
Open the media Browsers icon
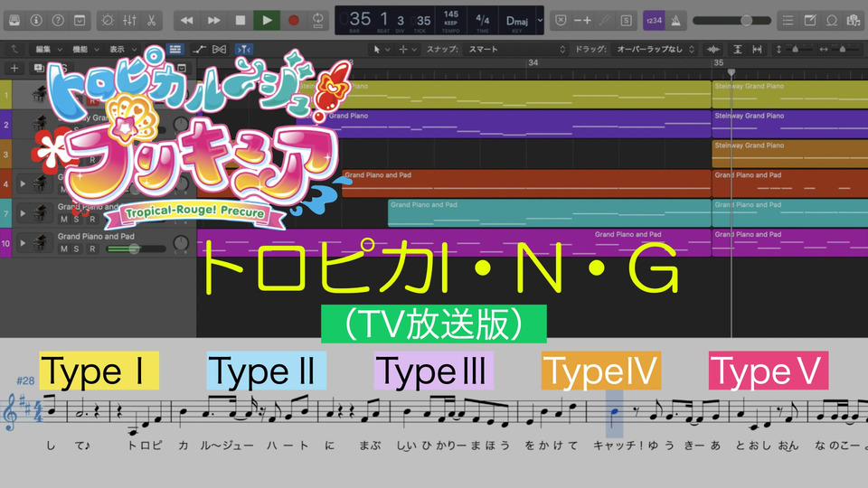pyautogui.click(x=853, y=21)
